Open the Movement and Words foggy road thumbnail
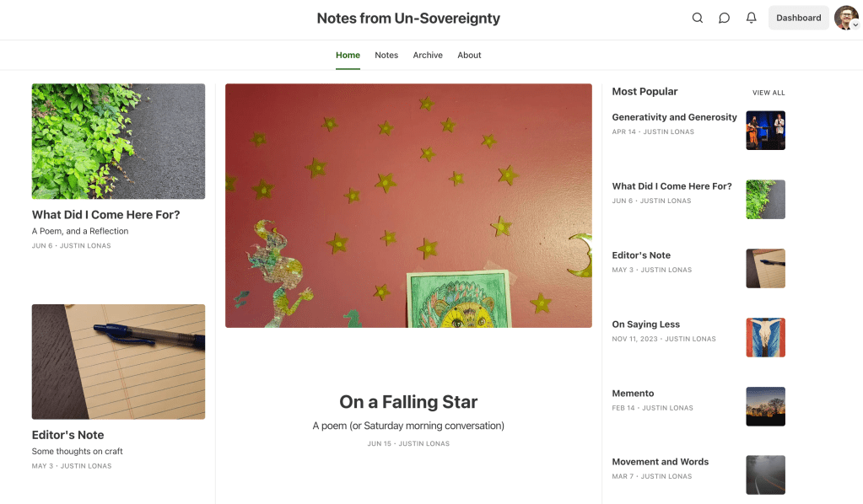This screenshot has width=863, height=504. [x=765, y=475]
